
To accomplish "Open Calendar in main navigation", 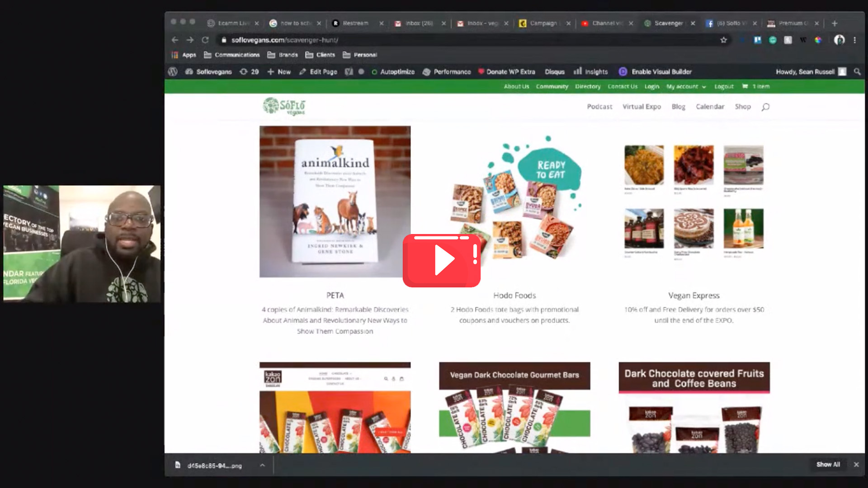I will pos(710,107).
